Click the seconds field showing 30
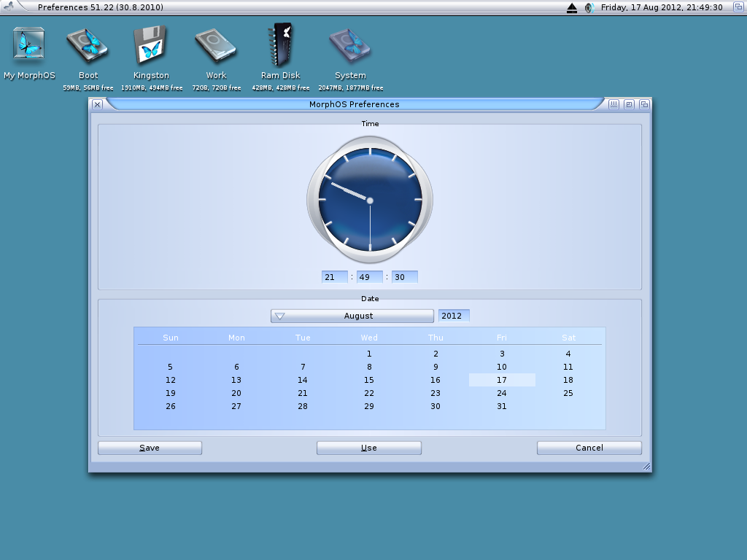Screen dimensions: 747x560 click(x=404, y=277)
